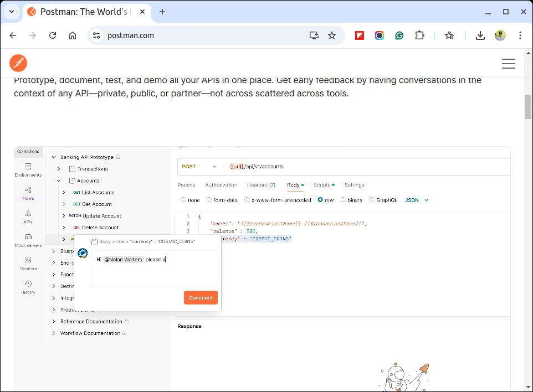533x392 pixels.
Task: Expand the Reference Documentation collection
Action: coord(54,321)
